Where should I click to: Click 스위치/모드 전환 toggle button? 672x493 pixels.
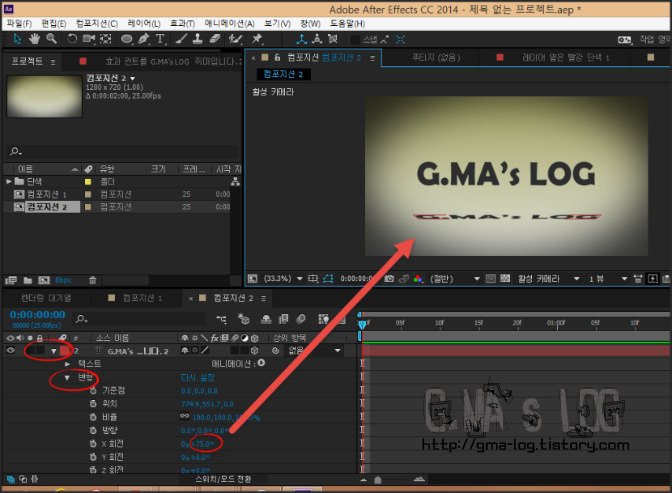coord(223,479)
